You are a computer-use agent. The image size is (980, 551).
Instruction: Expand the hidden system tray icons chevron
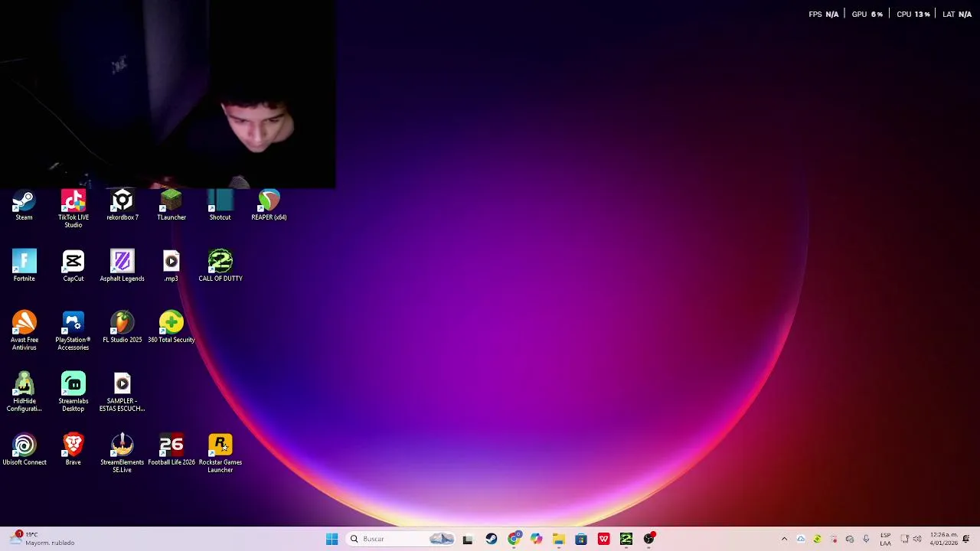point(784,539)
